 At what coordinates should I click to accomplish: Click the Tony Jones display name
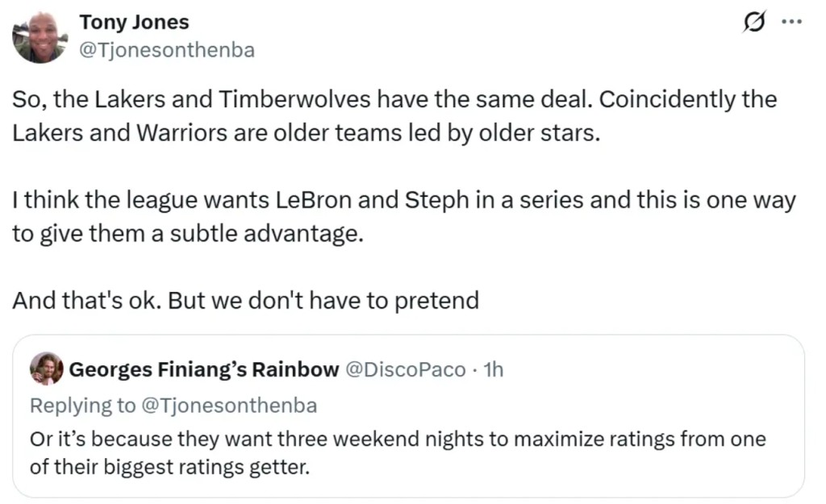pyautogui.click(x=135, y=23)
